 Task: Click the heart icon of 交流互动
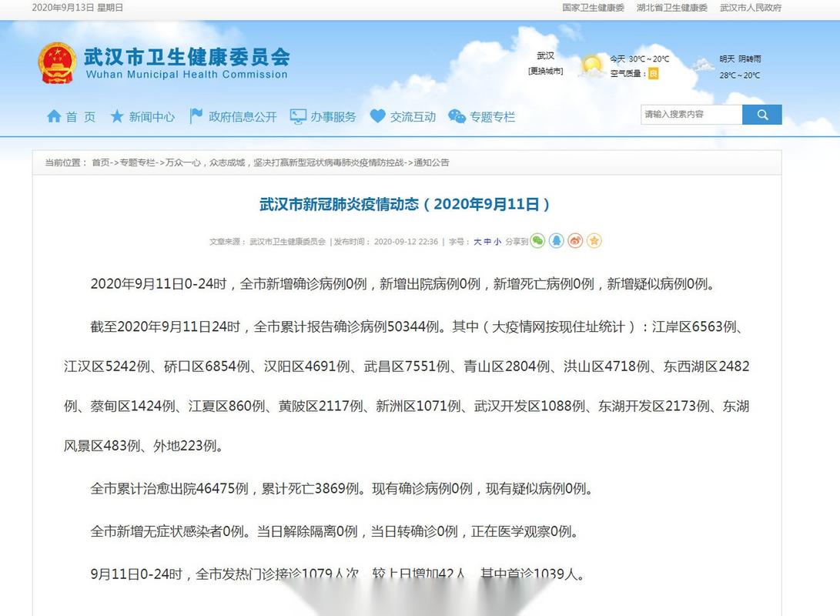tap(377, 115)
